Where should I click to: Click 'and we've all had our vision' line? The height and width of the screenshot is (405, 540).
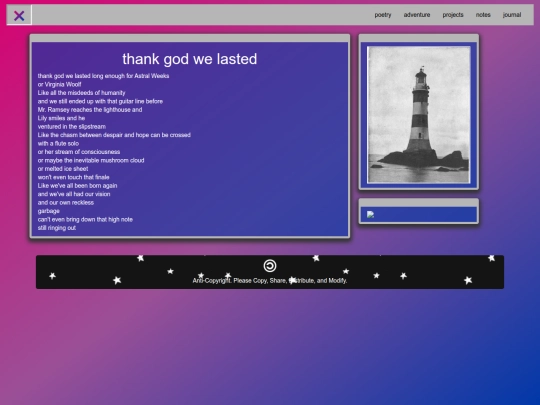74,194
